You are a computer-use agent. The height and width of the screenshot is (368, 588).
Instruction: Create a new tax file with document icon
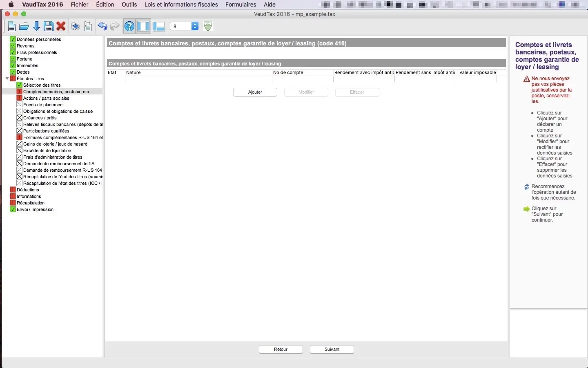coord(11,27)
